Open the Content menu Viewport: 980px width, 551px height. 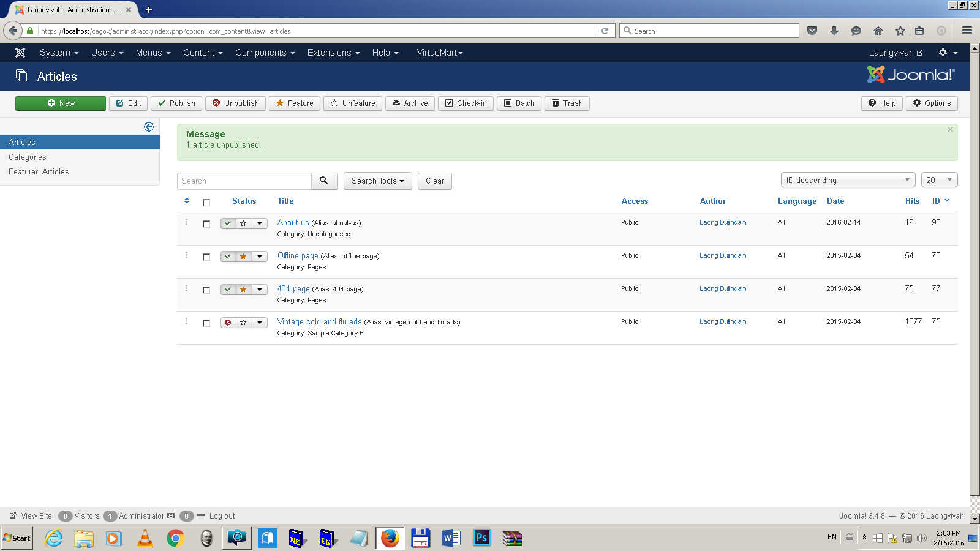(x=203, y=53)
